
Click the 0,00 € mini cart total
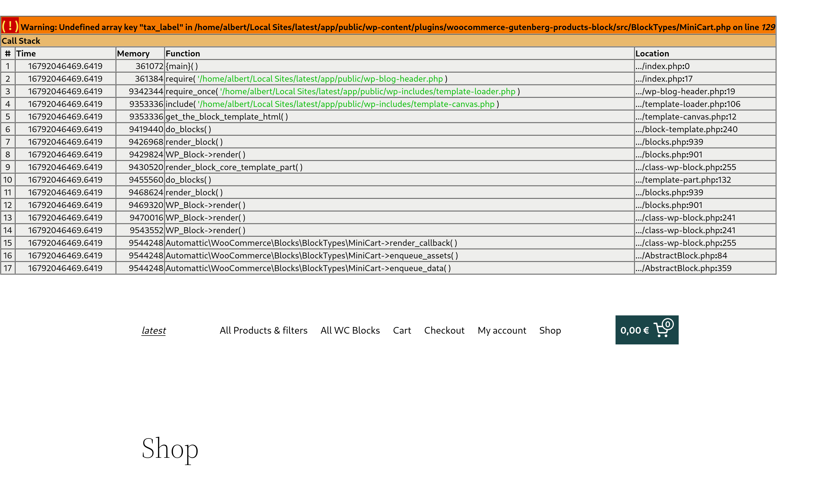pyautogui.click(x=635, y=330)
